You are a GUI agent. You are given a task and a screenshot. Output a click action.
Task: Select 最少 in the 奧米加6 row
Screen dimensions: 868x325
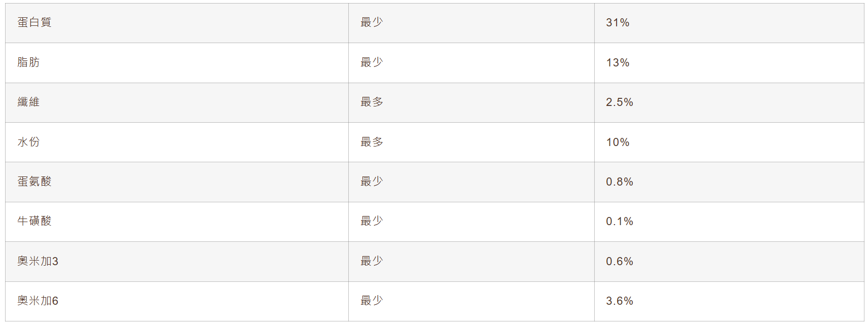(x=372, y=301)
